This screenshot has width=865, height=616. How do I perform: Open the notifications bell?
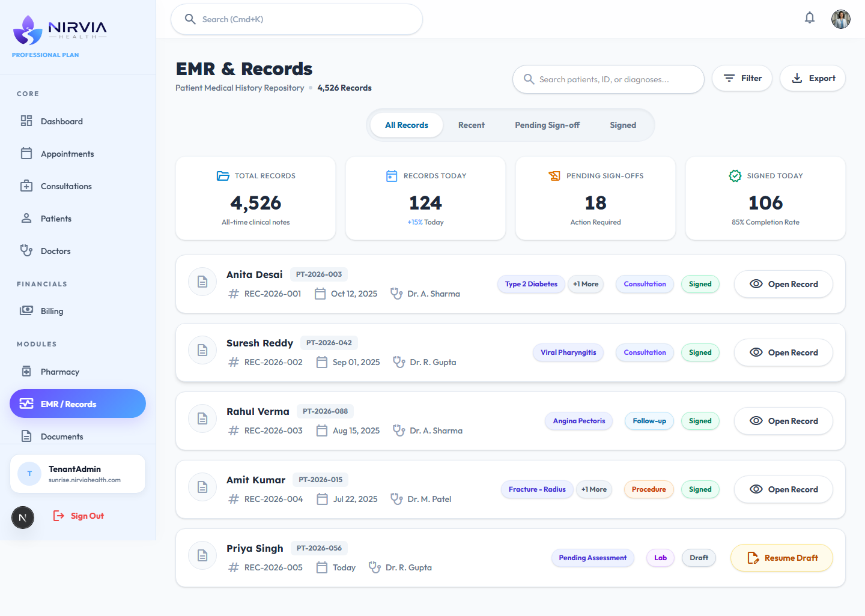[810, 18]
